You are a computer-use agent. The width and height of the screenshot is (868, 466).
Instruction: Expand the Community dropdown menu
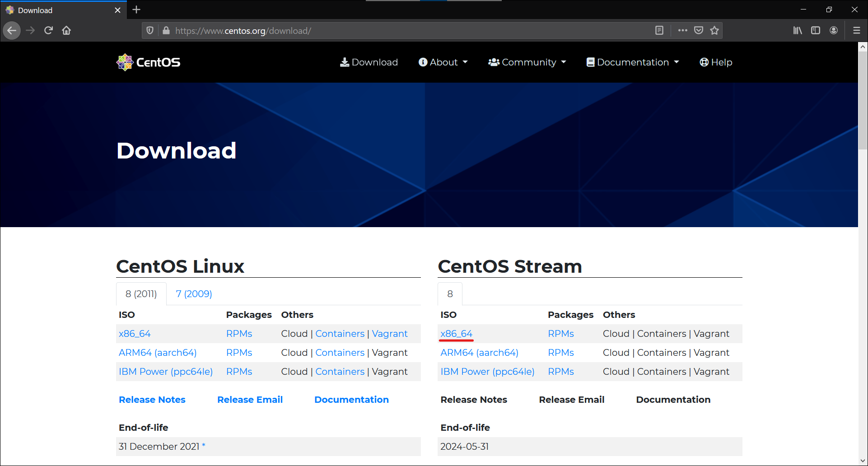pos(527,62)
